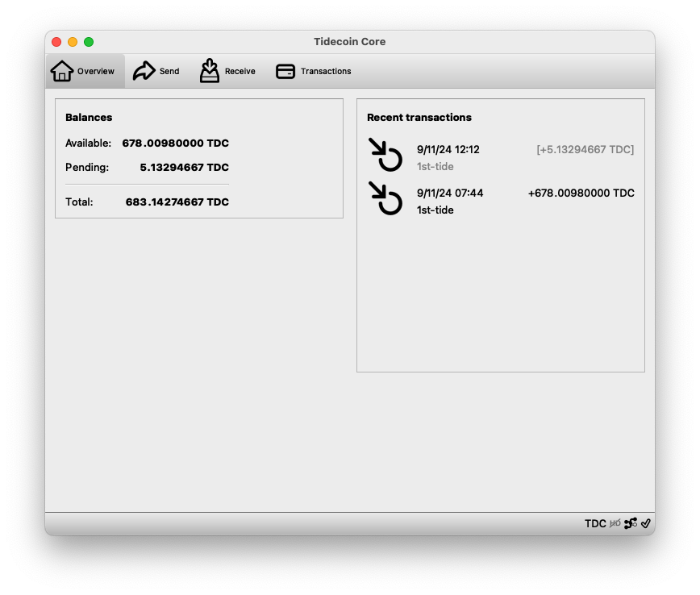The image size is (700, 595).
Task: Select the Overview tab label
Action: 96,71
